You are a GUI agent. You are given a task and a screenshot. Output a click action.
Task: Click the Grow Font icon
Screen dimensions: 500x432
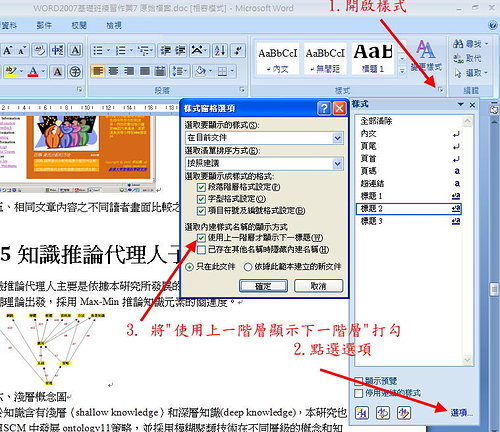point(7,51)
